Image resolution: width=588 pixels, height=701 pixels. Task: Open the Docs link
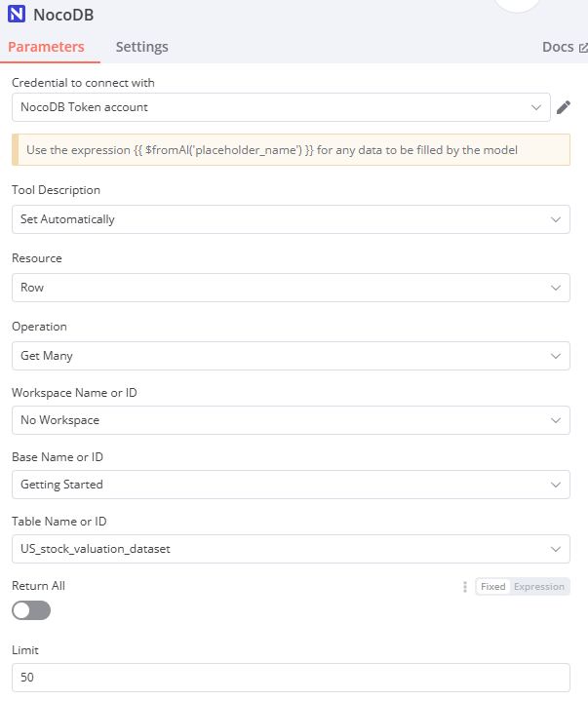pos(558,47)
